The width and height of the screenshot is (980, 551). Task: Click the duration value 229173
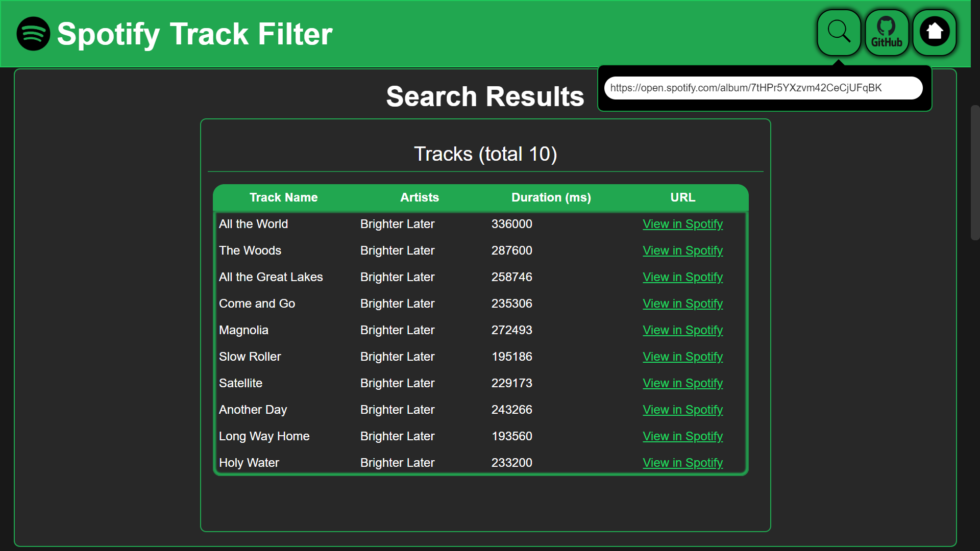(x=511, y=383)
